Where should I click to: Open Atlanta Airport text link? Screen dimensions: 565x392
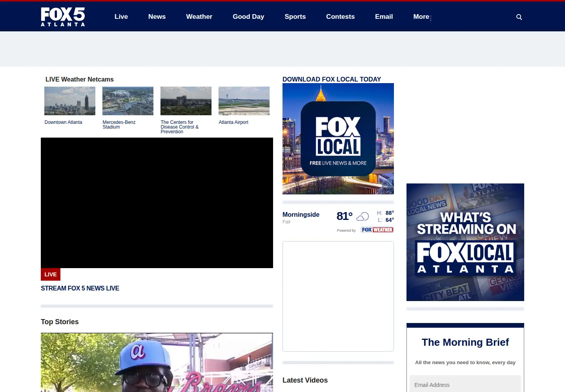pyautogui.click(x=233, y=122)
